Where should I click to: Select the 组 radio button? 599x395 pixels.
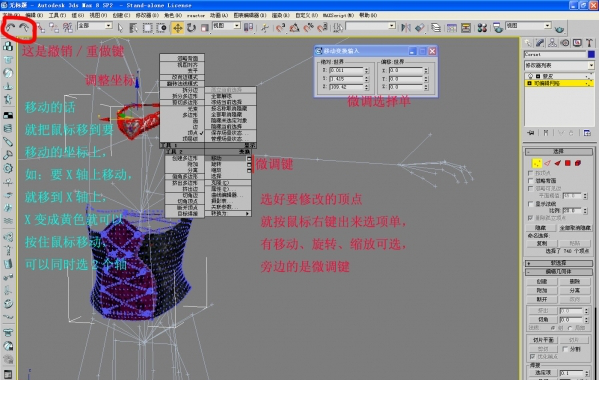553,327
